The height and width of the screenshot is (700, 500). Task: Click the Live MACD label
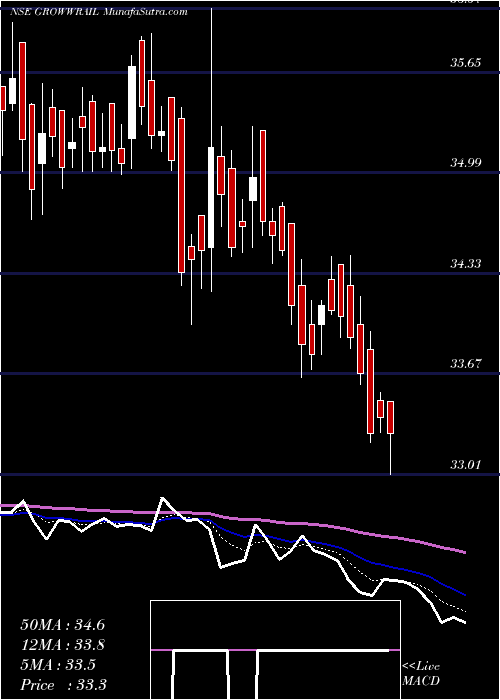click(x=421, y=674)
